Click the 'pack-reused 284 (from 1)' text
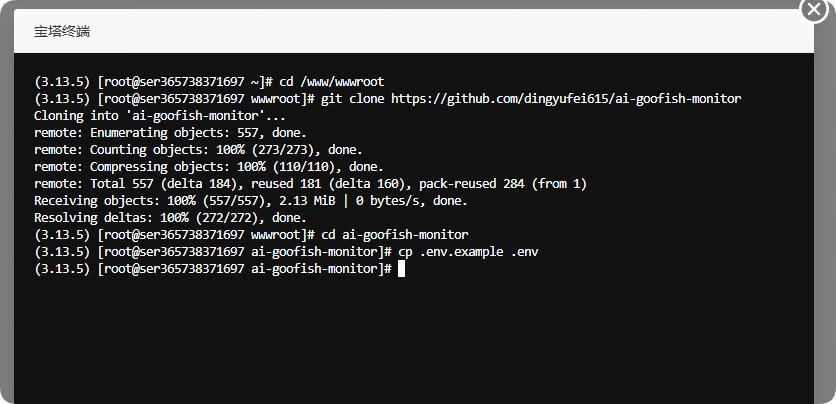Image resolution: width=836 pixels, height=404 pixels. 503,184
